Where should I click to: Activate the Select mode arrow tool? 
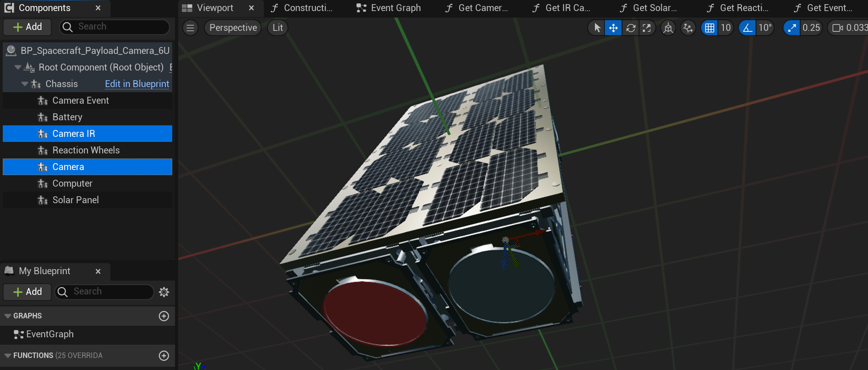click(x=597, y=28)
